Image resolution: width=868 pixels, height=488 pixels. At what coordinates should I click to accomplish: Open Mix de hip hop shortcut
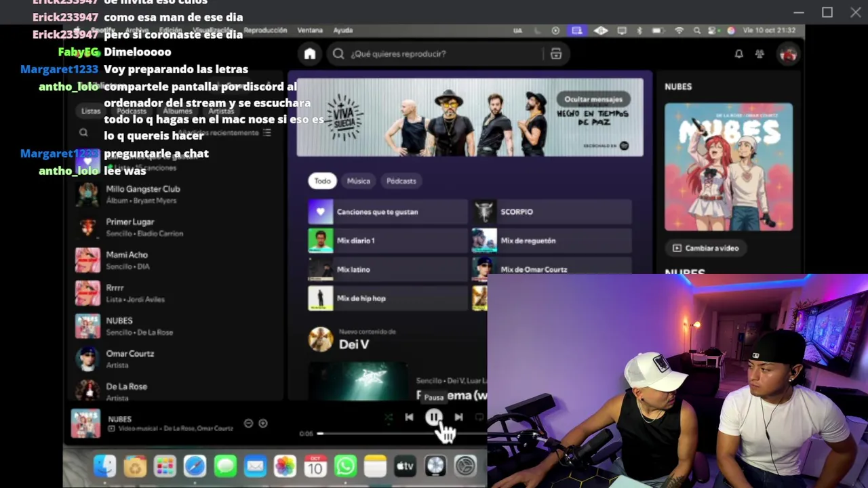point(387,298)
